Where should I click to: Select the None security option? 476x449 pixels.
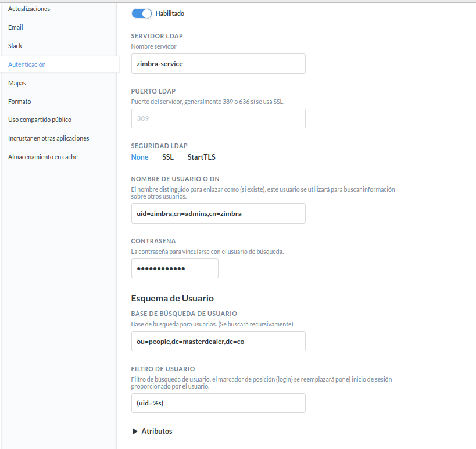coord(139,157)
